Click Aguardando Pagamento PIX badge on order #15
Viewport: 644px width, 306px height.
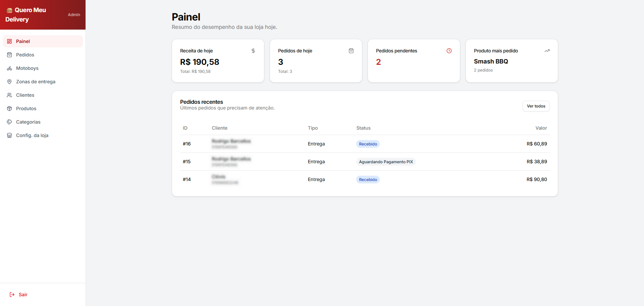point(386,162)
